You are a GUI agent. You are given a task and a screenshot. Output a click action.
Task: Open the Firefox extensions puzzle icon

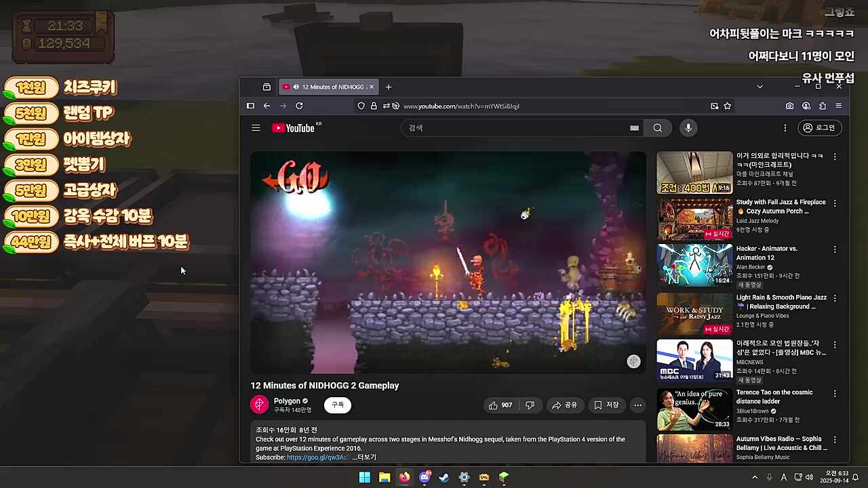click(x=823, y=106)
